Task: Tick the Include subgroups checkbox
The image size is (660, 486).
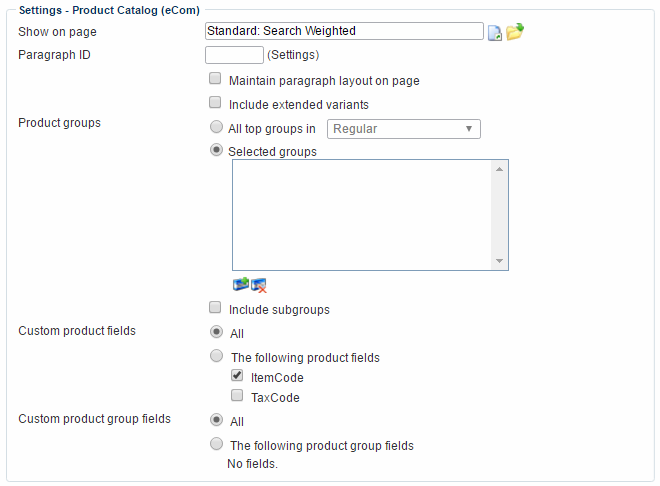Action: point(215,309)
